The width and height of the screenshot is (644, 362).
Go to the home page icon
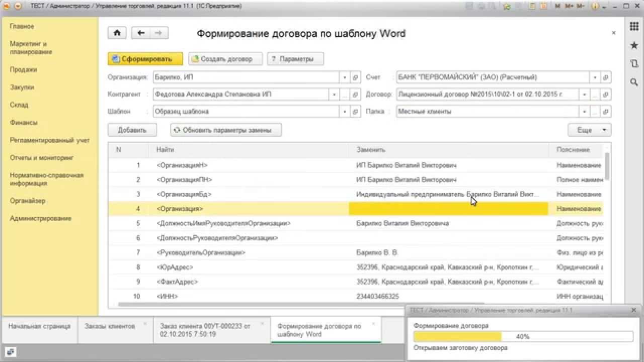pos(117,33)
